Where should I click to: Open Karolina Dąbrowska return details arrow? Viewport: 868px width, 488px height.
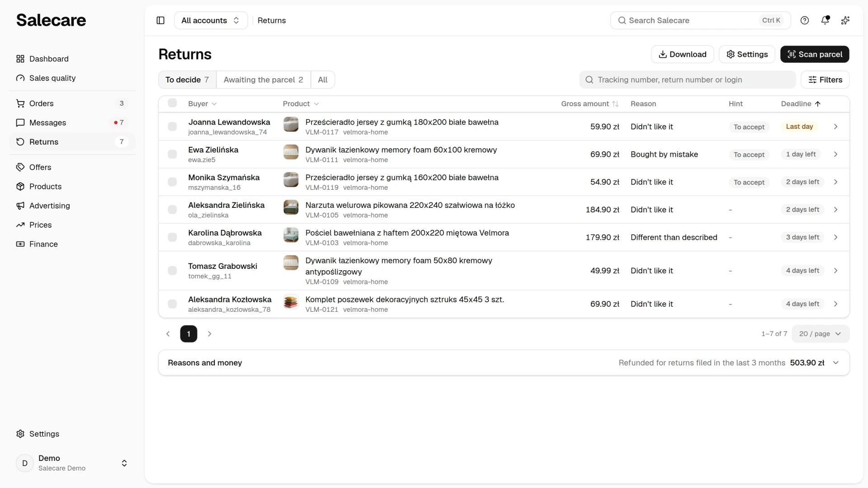pos(835,237)
